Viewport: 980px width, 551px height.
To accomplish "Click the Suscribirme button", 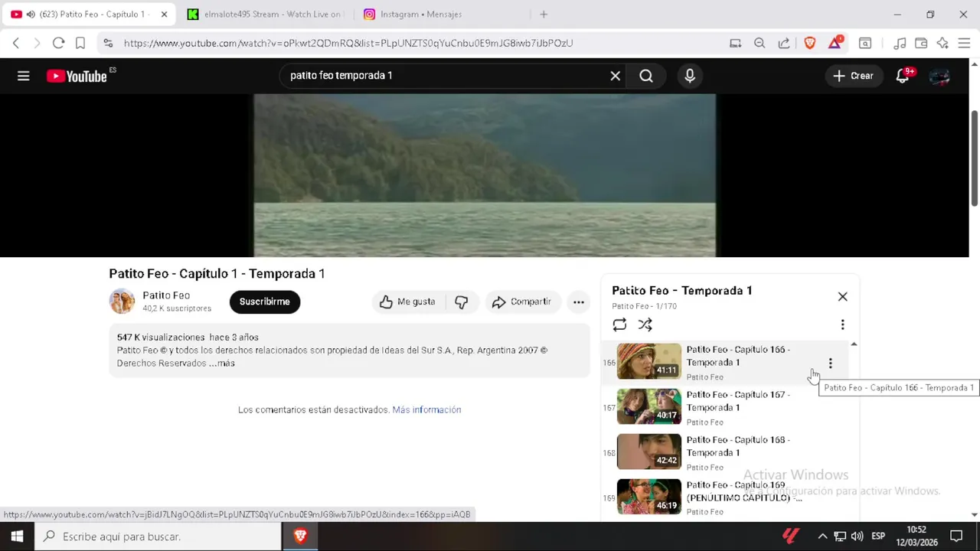I will pos(265,302).
